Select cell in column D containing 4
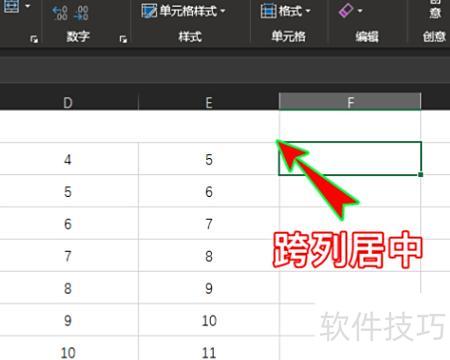Viewport: 450px width, 360px height. point(68,159)
